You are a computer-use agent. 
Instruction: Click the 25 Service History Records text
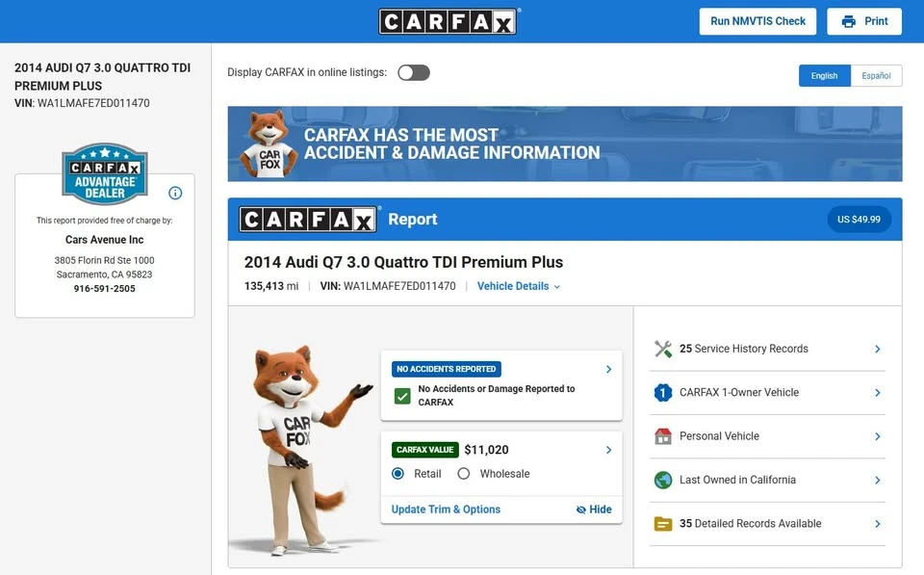tap(744, 349)
